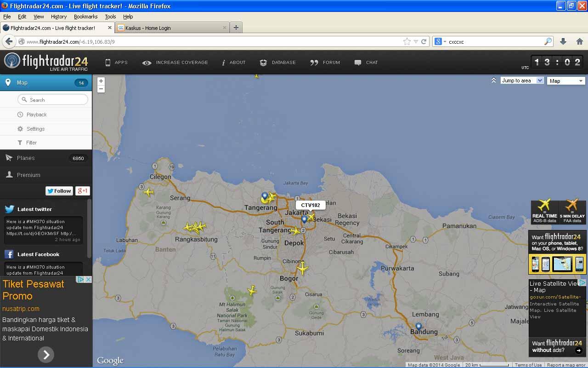588x368 pixels.
Task: Zoom in on the map
Action: [101, 81]
